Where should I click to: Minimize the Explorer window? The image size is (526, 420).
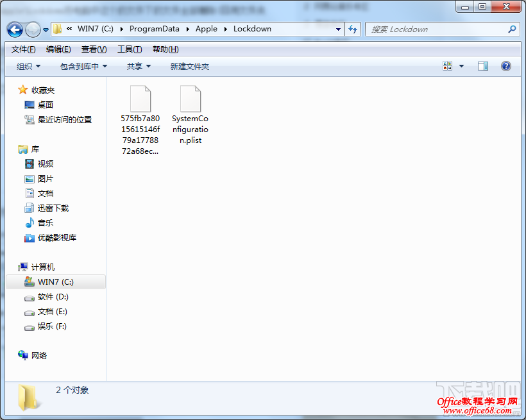tap(465, 6)
